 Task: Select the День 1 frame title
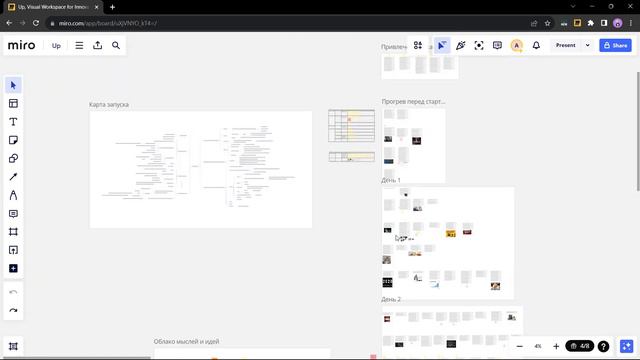point(391,180)
